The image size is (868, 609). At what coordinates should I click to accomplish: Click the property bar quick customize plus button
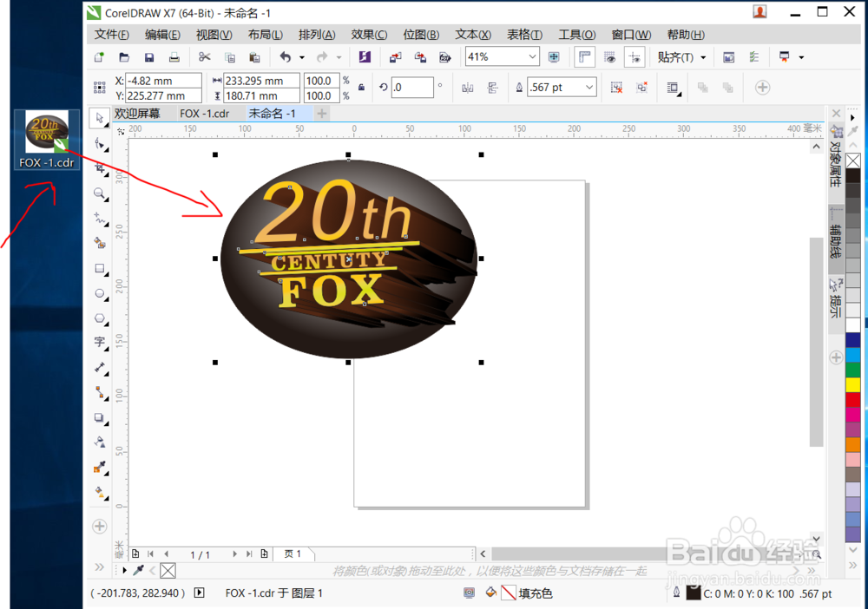[x=762, y=88]
